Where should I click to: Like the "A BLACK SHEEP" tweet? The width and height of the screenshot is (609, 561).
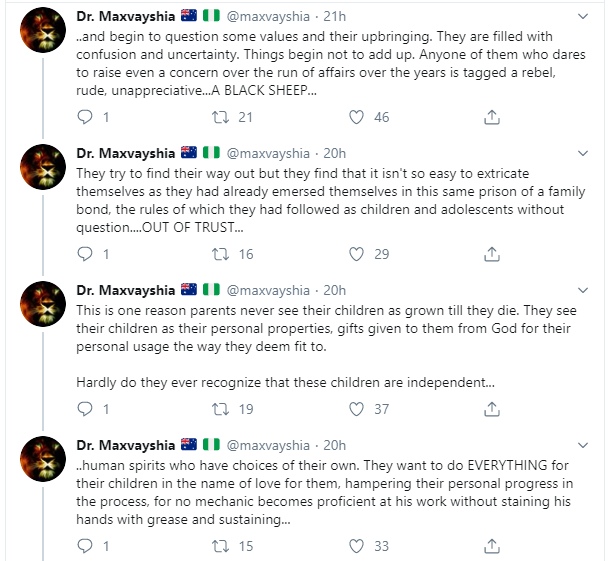(357, 118)
